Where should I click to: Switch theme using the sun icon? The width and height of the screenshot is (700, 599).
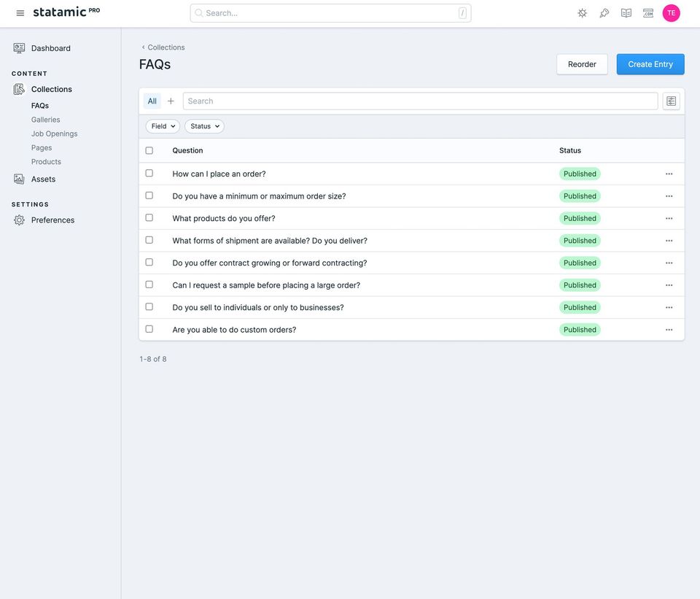[x=582, y=13]
